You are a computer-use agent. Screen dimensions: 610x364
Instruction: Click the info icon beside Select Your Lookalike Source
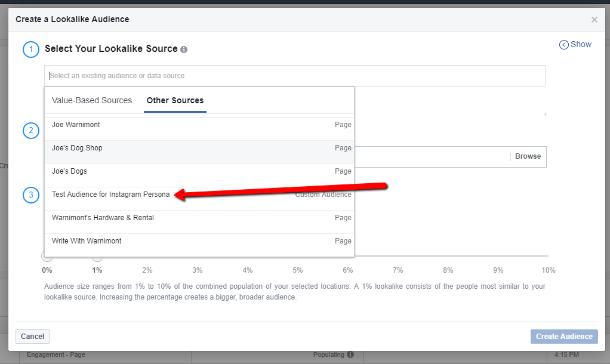(x=184, y=50)
